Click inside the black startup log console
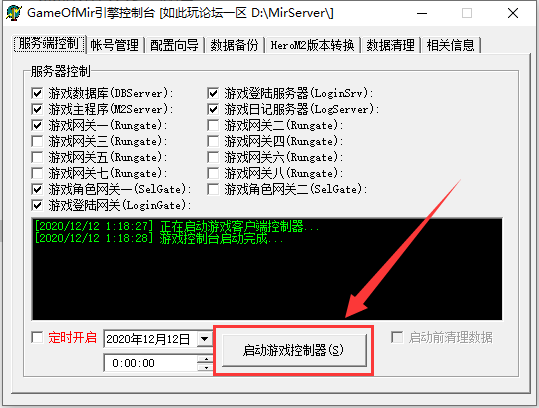The width and height of the screenshot is (539, 408). [x=267, y=269]
